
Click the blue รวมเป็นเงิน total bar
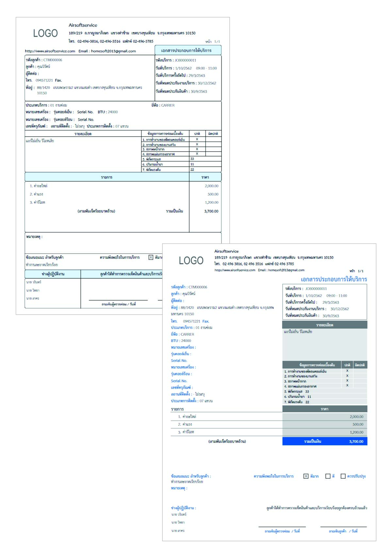tap(324, 441)
